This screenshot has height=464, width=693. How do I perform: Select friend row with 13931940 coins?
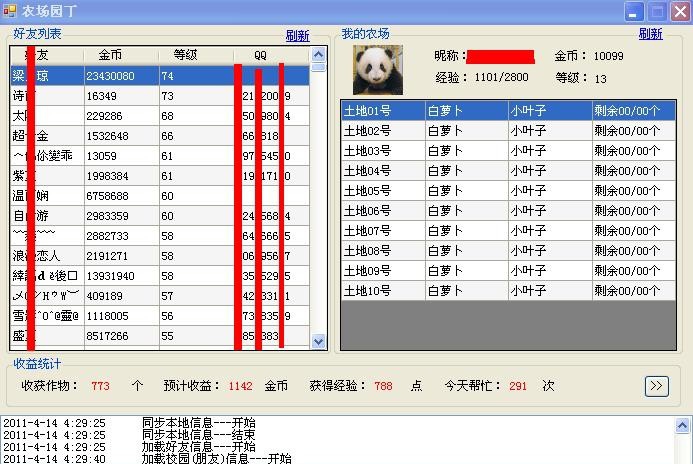click(x=160, y=276)
